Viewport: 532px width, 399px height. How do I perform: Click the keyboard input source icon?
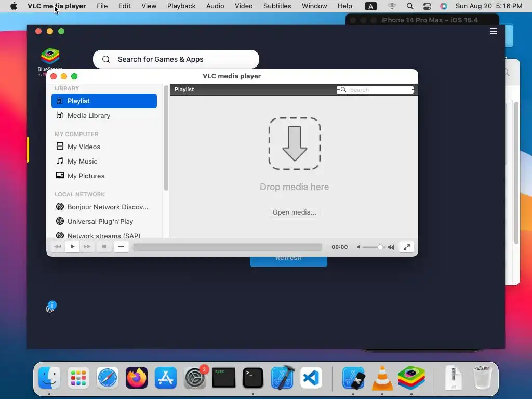click(x=370, y=6)
